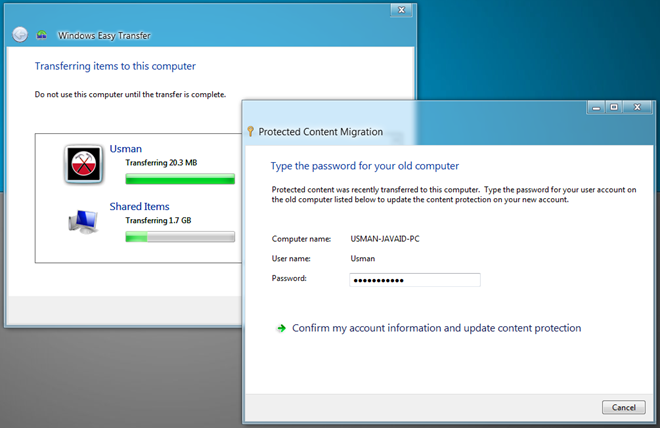Click the 'Computer name:' label
Viewport: 660px width, 428px height.
click(x=301, y=239)
